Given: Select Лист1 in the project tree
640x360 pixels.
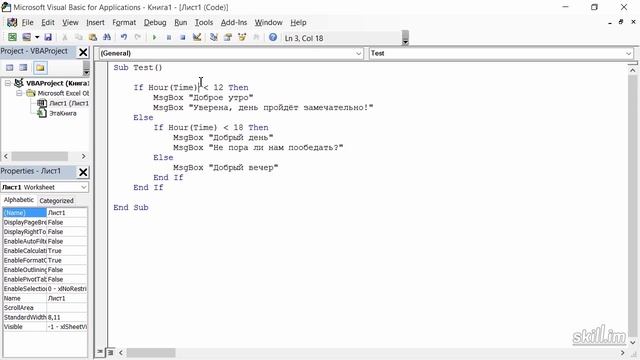Looking at the screenshot, I should [69, 103].
